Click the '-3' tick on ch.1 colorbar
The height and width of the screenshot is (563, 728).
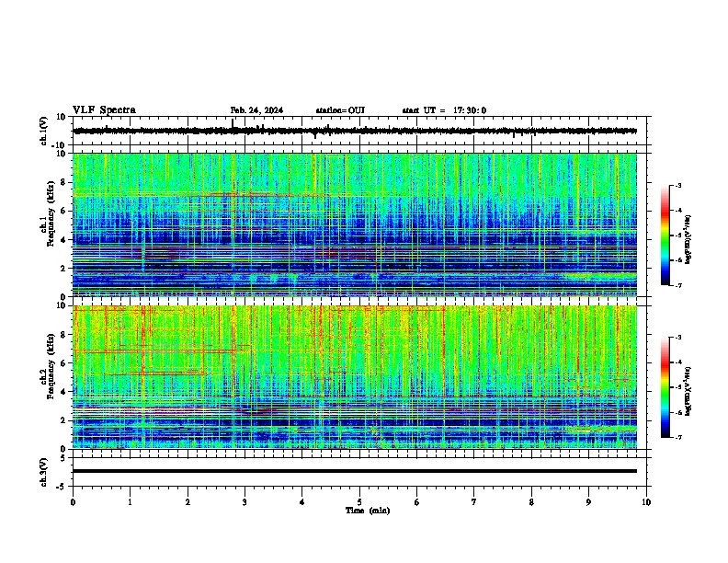tap(677, 185)
